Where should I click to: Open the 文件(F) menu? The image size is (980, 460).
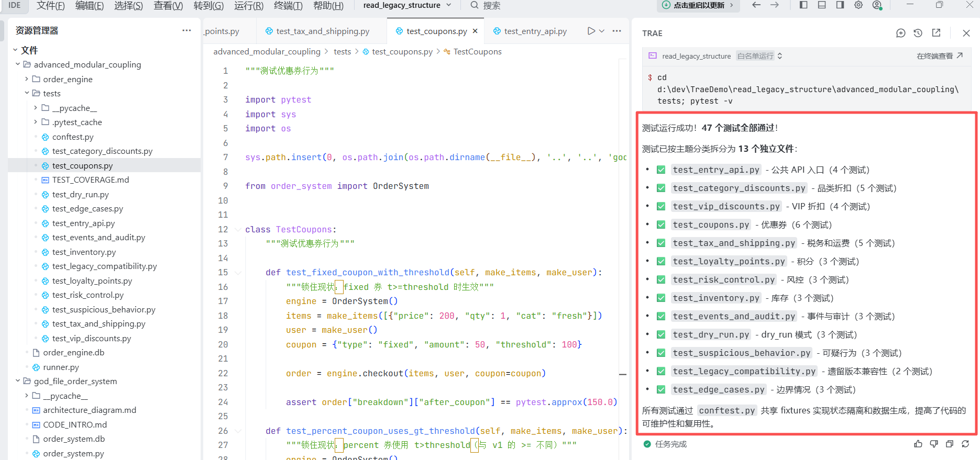pyautogui.click(x=51, y=5)
